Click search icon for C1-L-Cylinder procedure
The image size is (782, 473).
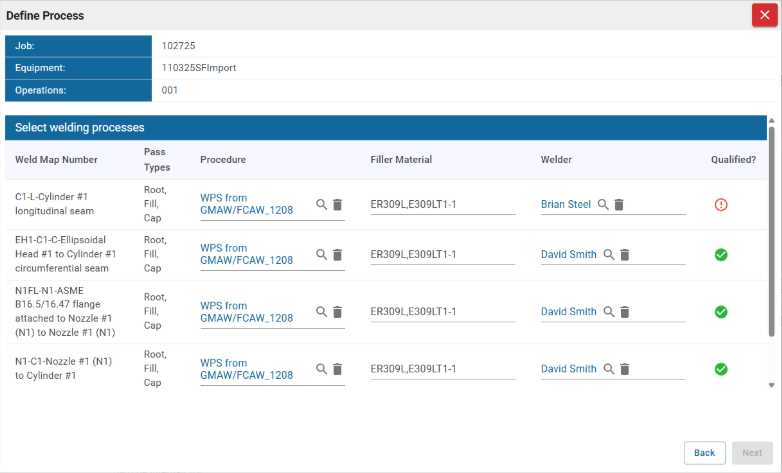(321, 204)
